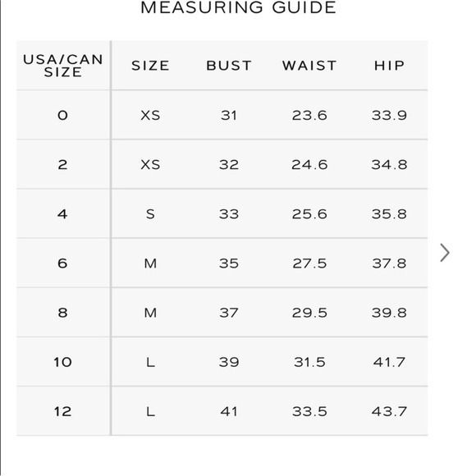Click the bust value 35
476x476 pixels.
(x=229, y=263)
